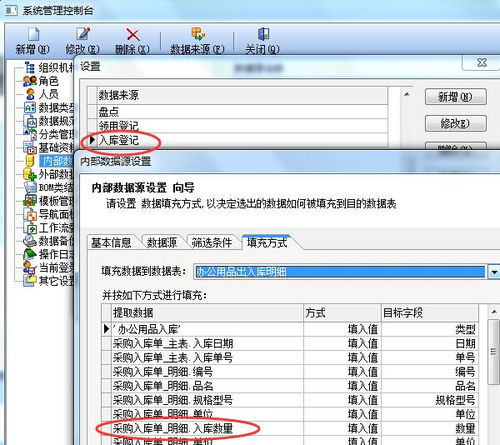Screen dimensions: 500x445
Task: Open the 填充数据到数据表 dropdown arrow
Action: coord(494,272)
